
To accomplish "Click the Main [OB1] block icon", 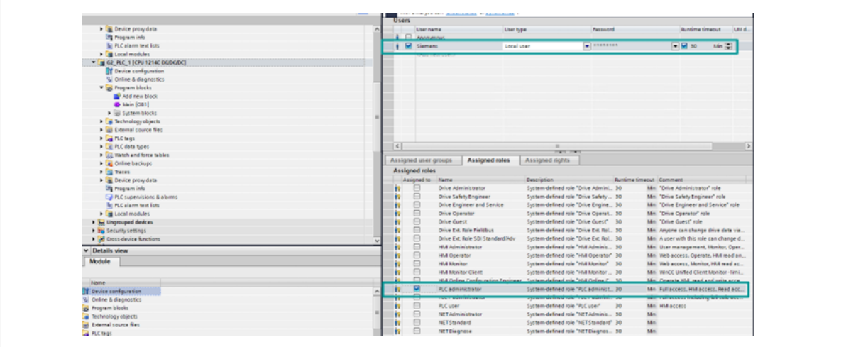I will [117, 104].
